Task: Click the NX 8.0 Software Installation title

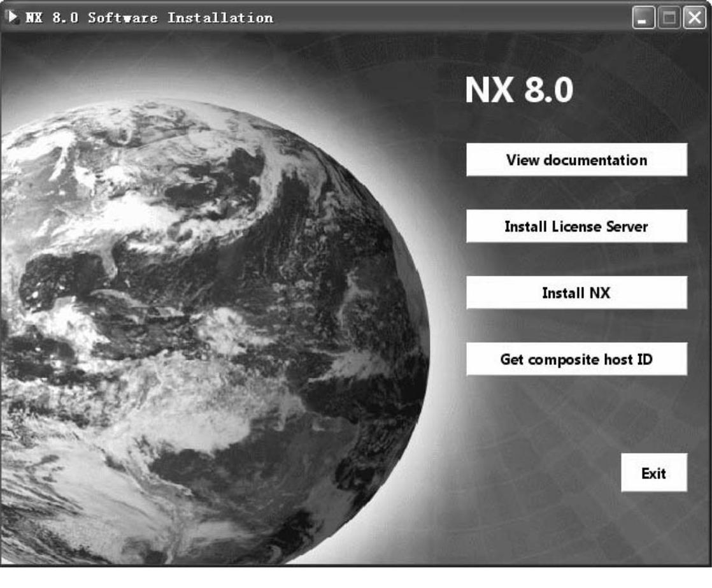Action: click(150, 18)
